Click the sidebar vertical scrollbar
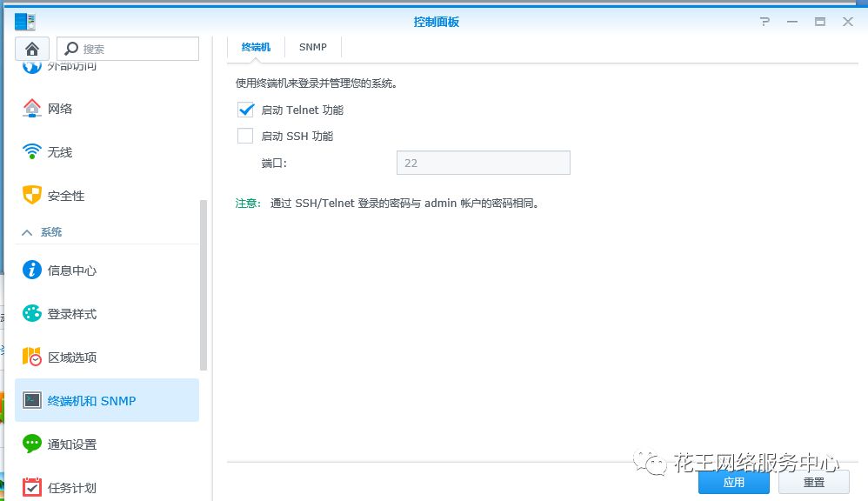Screen dimensions: 868x501 click(x=204, y=285)
